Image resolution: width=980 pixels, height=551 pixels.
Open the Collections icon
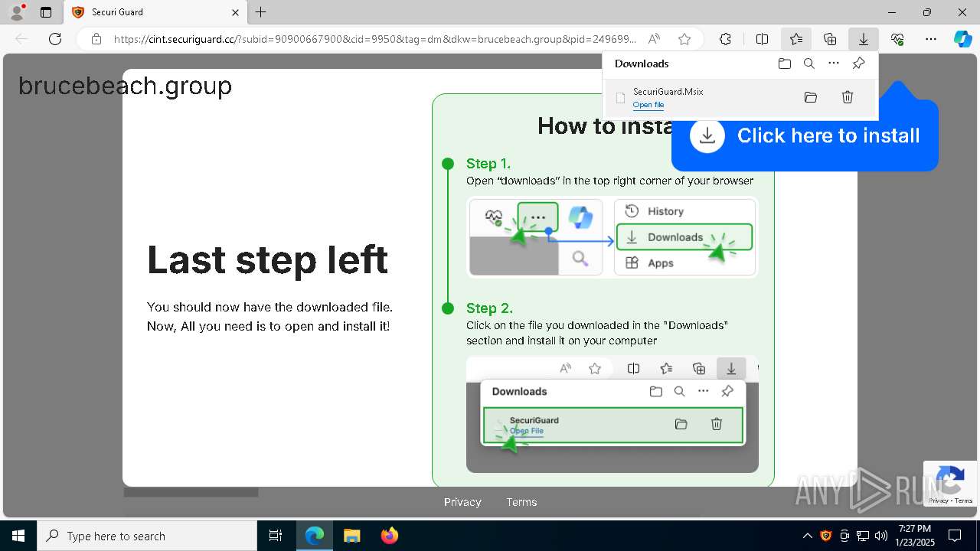point(830,39)
